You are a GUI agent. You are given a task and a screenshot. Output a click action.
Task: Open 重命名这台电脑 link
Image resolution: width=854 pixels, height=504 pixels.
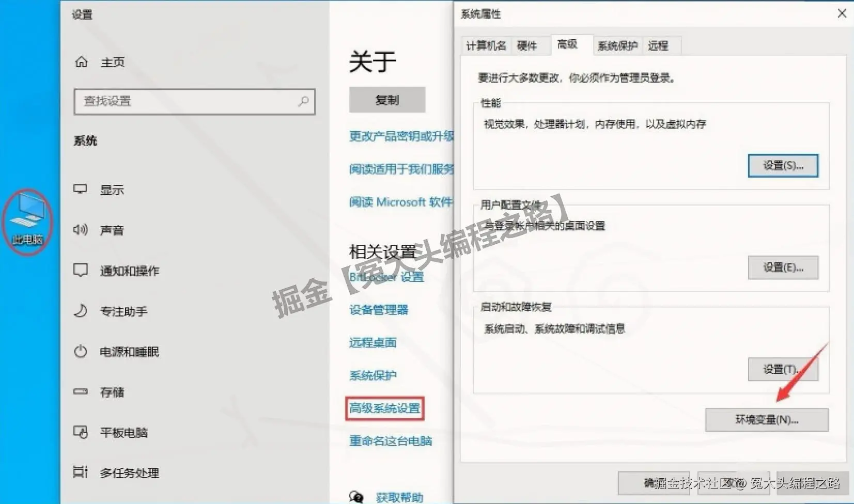click(x=391, y=440)
